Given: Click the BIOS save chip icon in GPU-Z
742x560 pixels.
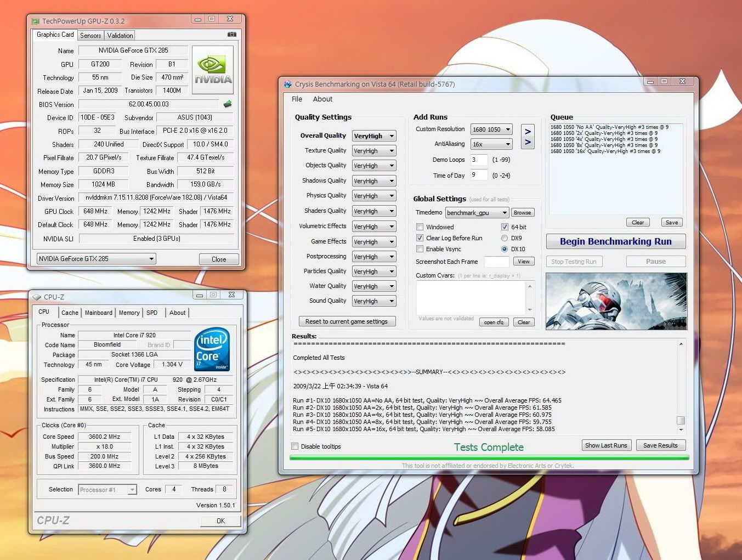Looking at the screenshot, I should click(228, 104).
